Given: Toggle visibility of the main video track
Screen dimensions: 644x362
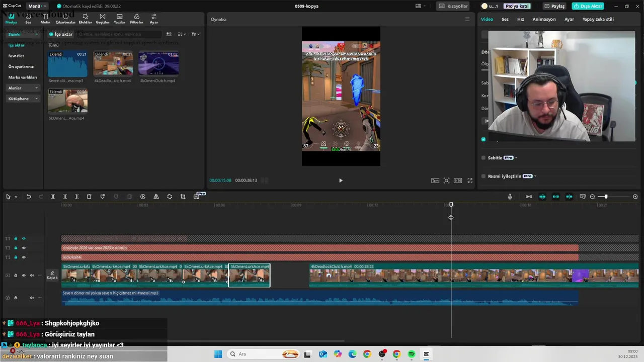Looking at the screenshot, I should [24, 276].
